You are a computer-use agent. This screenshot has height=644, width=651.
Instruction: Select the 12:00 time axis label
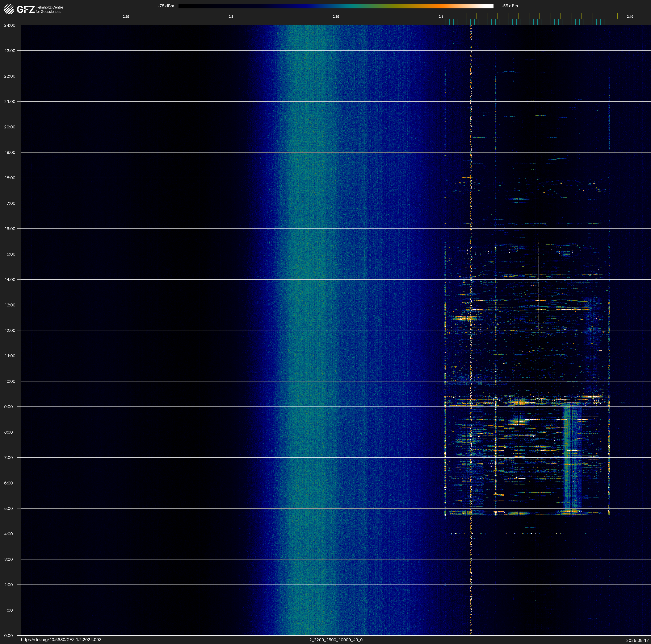coord(10,330)
